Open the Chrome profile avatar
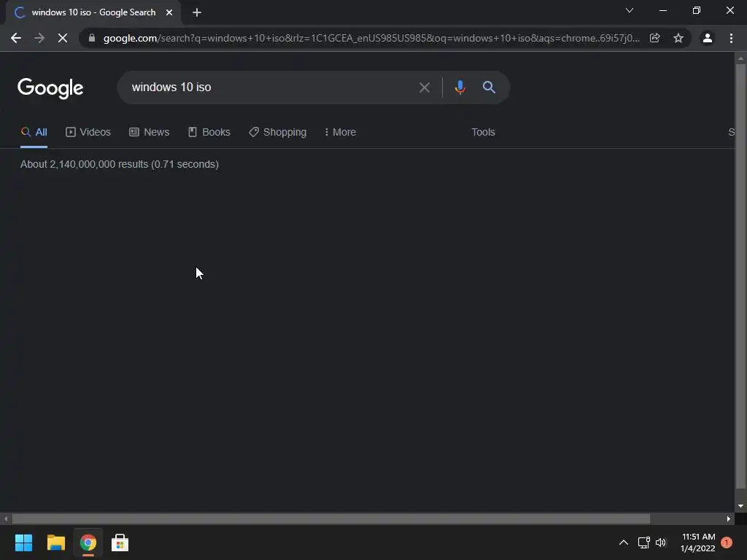Viewport: 747px width, 560px height. tap(708, 38)
